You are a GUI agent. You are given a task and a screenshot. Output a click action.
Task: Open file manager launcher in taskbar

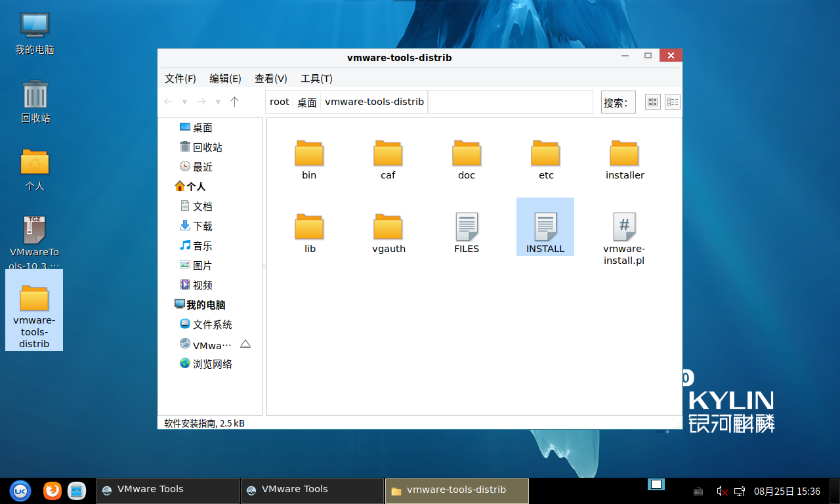pos(77,491)
